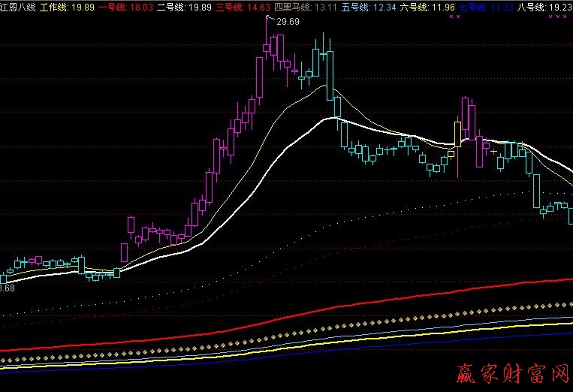Select the tall white-bodied candlestick

coord(457,134)
